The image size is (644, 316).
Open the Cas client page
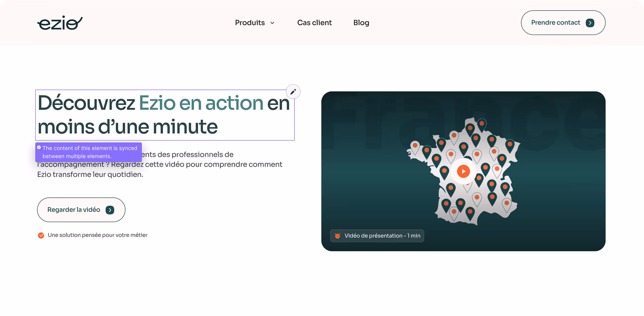click(314, 23)
